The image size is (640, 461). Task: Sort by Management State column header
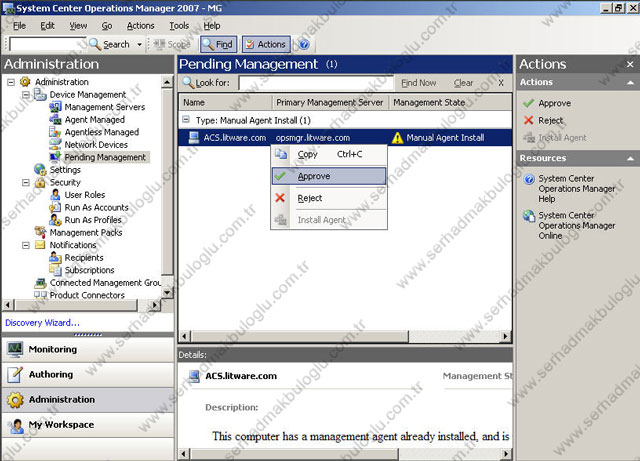450,102
